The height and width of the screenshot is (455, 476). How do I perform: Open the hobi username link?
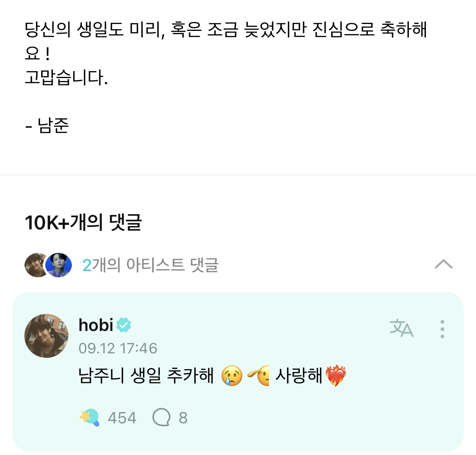point(96,325)
